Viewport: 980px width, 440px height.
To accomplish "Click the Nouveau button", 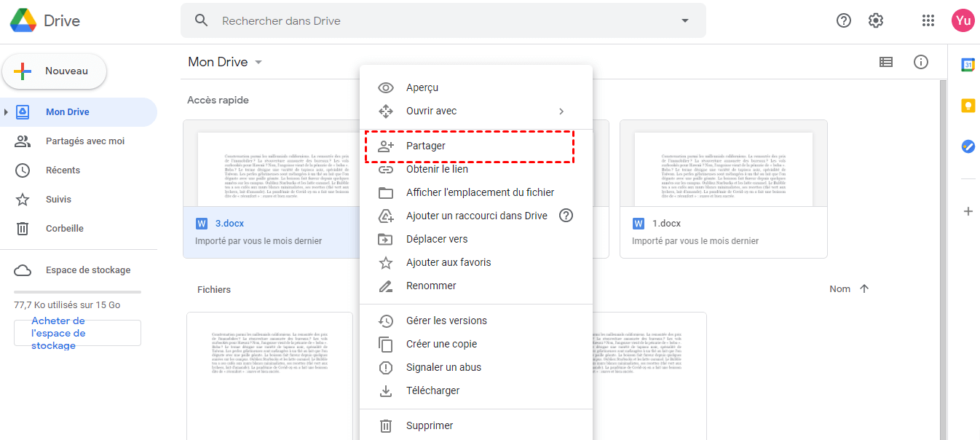I will [x=55, y=71].
